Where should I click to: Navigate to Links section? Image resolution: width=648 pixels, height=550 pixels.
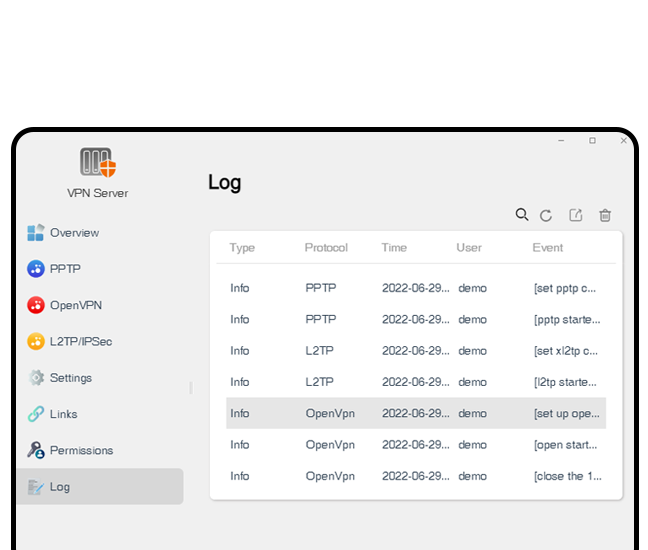(x=63, y=414)
